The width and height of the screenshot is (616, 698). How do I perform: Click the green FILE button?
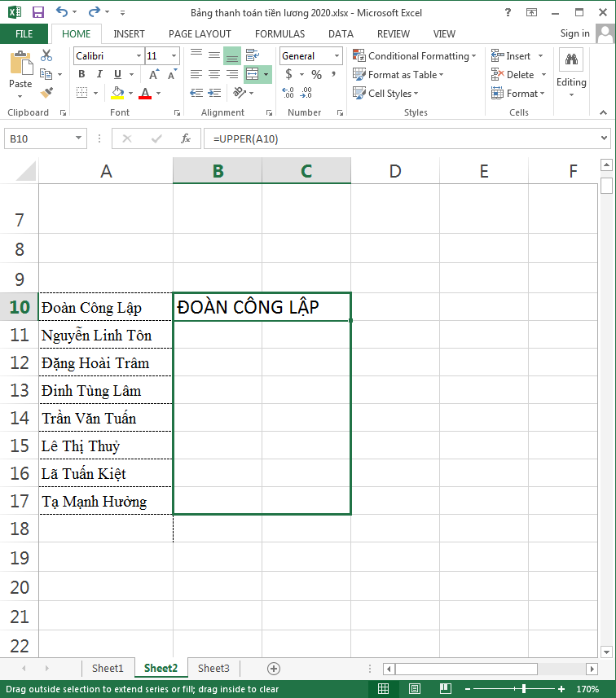pos(24,34)
